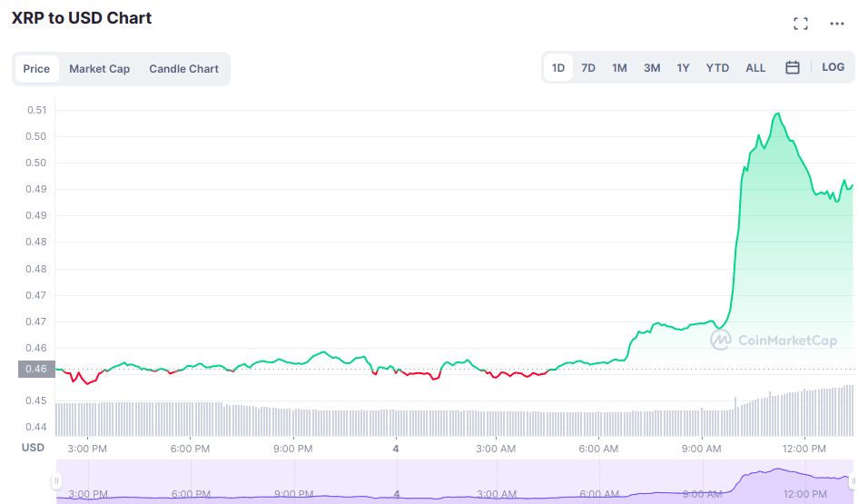Open the three-dot more options menu
The height and width of the screenshot is (504, 868).
coord(837,24)
